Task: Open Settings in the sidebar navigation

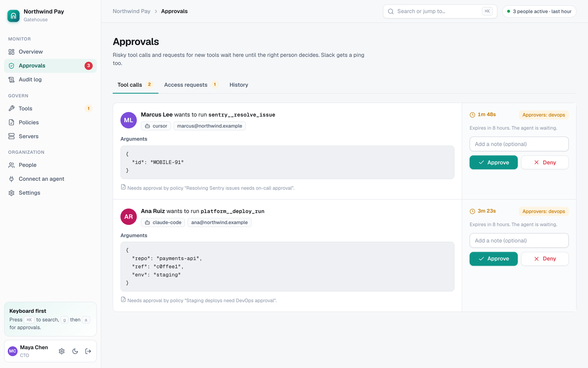Action: coord(50,193)
